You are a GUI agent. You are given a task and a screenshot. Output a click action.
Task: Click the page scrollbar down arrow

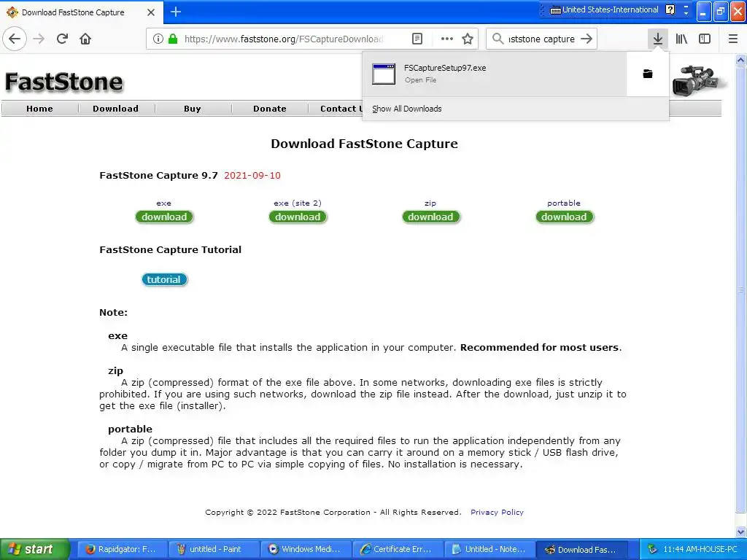[740, 532]
